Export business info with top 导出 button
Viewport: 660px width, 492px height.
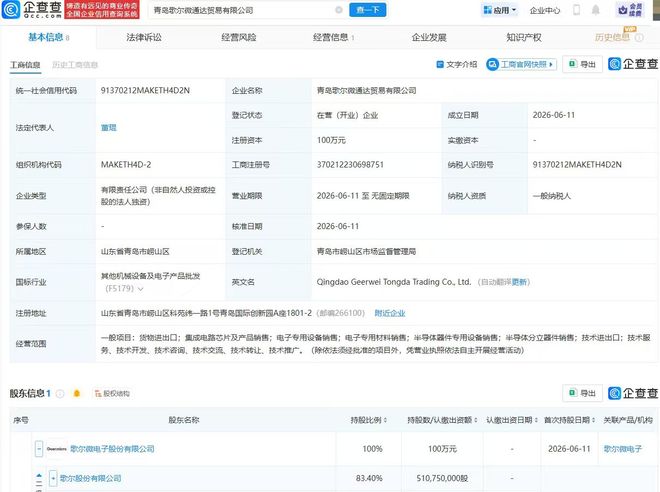583,64
